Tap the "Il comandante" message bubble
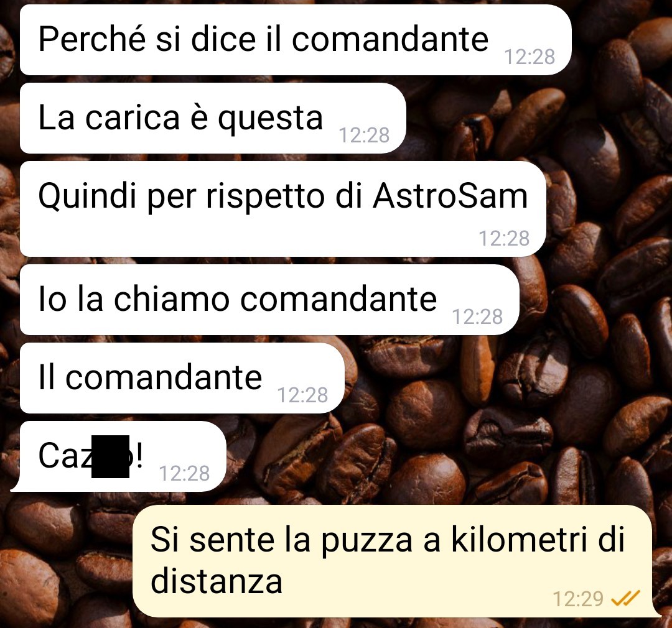Screen dimensions: 672x628 [x=182, y=378]
